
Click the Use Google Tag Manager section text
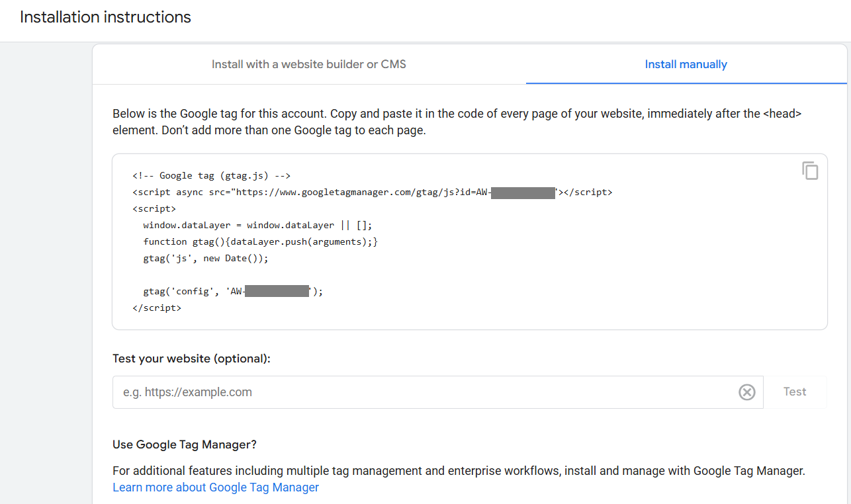[x=184, y=444]
